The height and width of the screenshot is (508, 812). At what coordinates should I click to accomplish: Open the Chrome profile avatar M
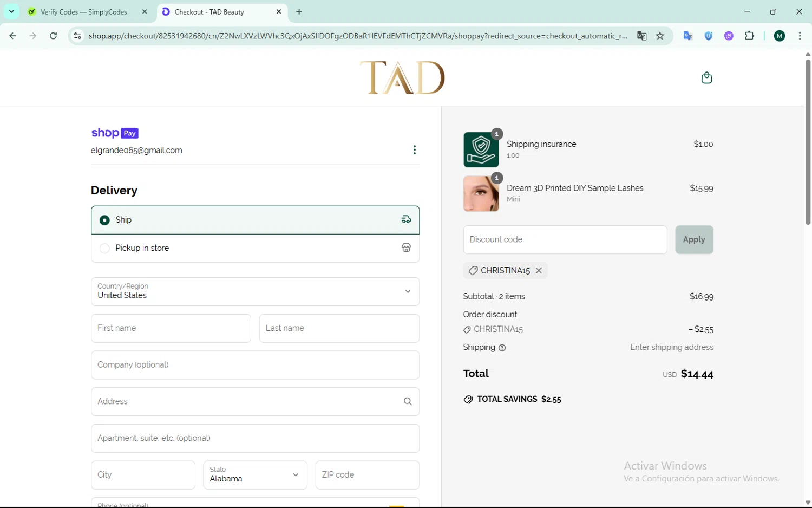click(780, 36)
